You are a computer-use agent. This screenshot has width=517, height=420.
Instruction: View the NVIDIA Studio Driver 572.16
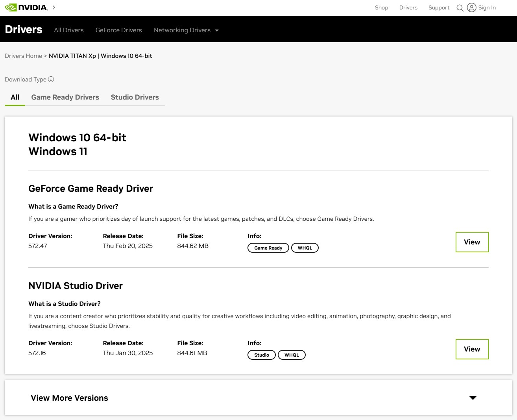(x=472, y=349)
